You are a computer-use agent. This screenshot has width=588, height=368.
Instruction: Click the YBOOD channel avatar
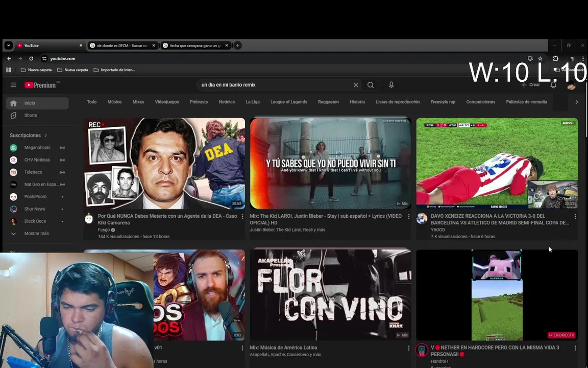422,219
